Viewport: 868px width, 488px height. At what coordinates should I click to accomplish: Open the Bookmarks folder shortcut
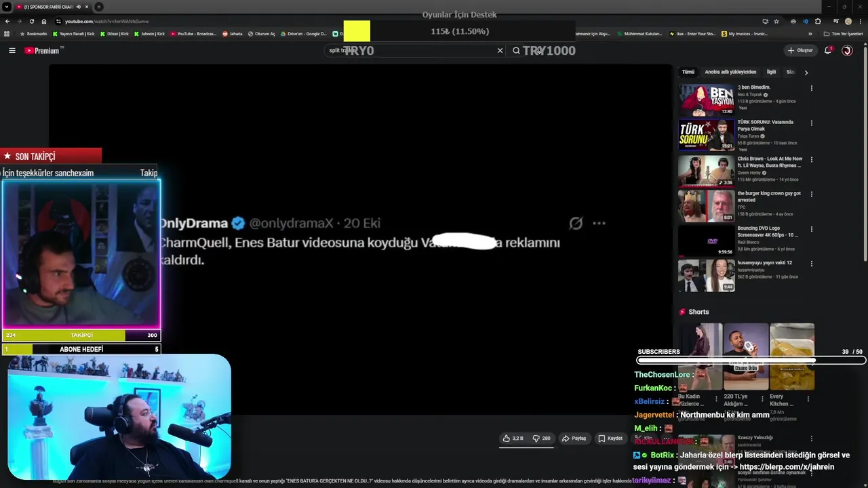click(x=34, y=34)
